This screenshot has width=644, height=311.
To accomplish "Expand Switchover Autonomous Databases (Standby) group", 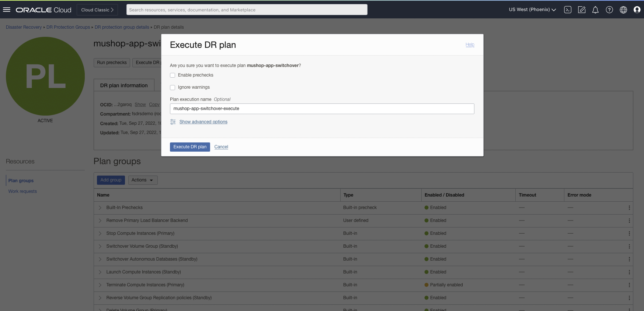I will click(100, 259).
